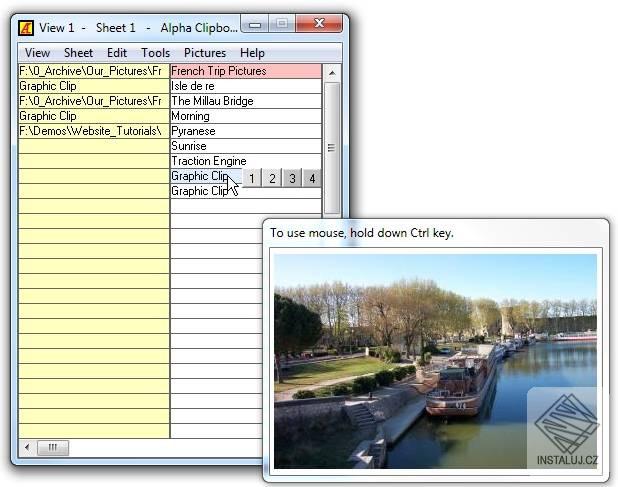
Task: Select first yellow F:\0_Archive\Our_Pictures cell
Action: click(x=94, y=71)
